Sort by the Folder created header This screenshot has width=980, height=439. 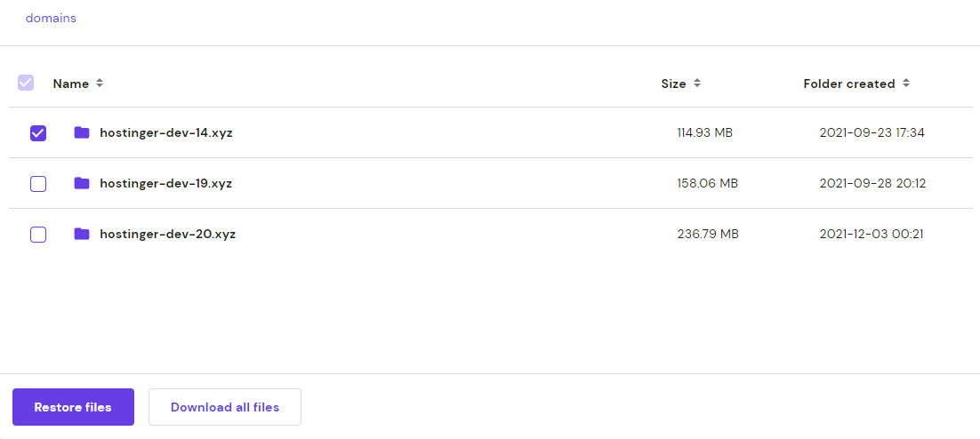pyautogui.click(x=848, y=84)
